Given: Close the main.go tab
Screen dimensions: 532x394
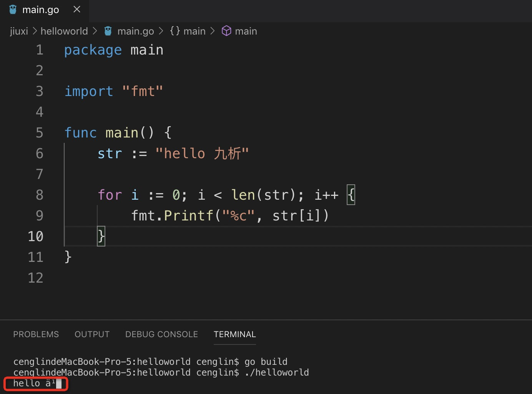Looking at the screenshot, I should pos(77,9).
